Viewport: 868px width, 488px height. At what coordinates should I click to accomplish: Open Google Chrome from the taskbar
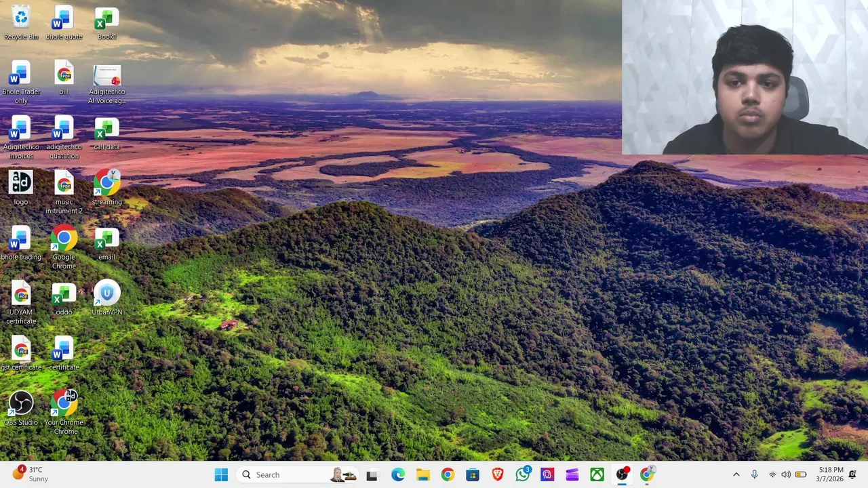(448, 474)
